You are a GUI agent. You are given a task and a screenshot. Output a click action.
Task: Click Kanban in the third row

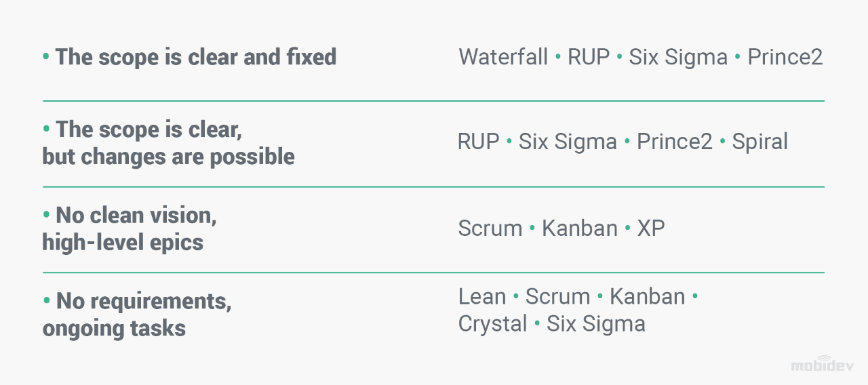(x=580, y=228)
